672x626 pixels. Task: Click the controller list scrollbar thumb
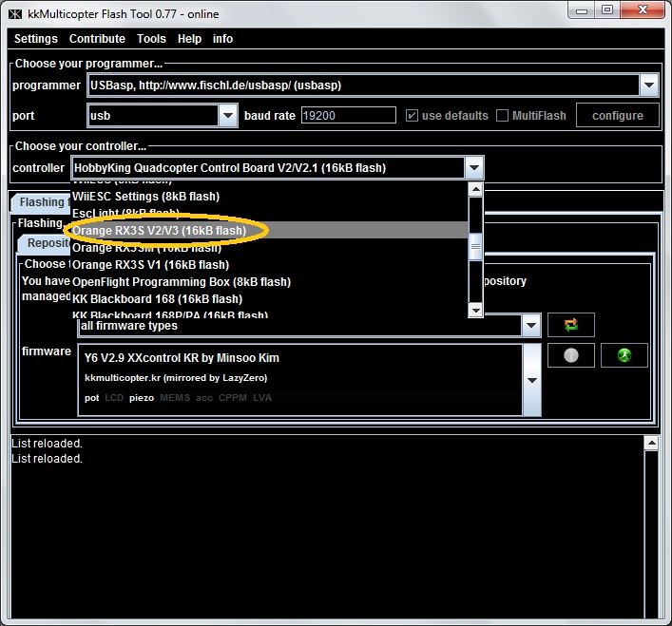(x=475, y=246)
